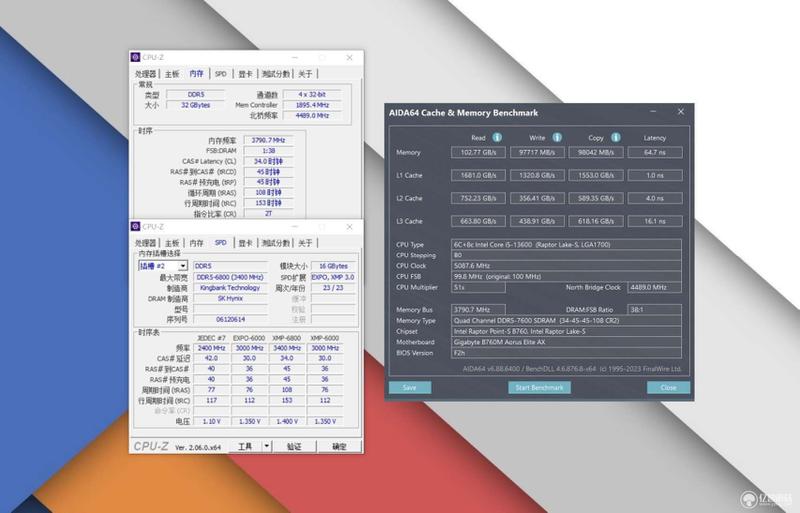Click the SPD extension value EXPO, XMP 3.0

click(333, 277)
